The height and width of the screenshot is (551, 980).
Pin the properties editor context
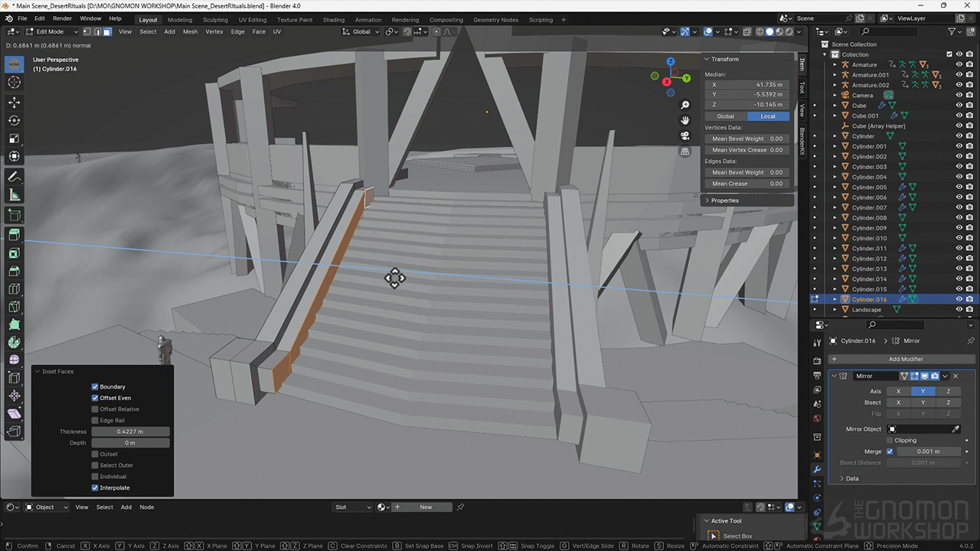[971, 341]
